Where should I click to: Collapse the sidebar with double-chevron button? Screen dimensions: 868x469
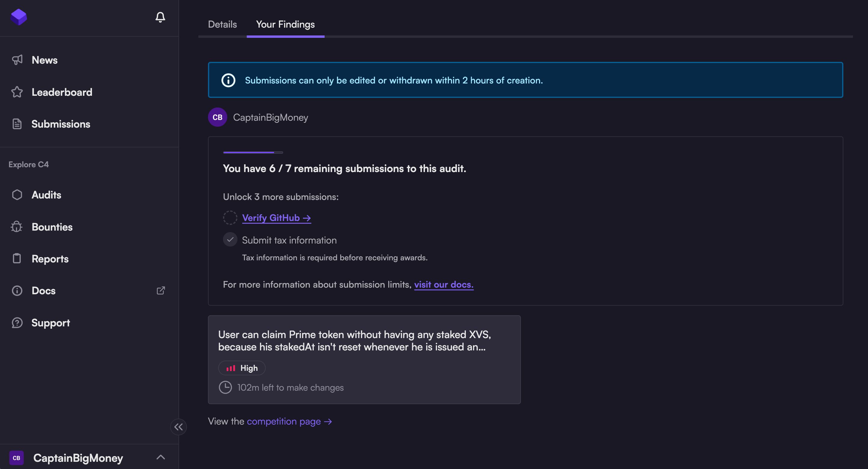(179, 427)
